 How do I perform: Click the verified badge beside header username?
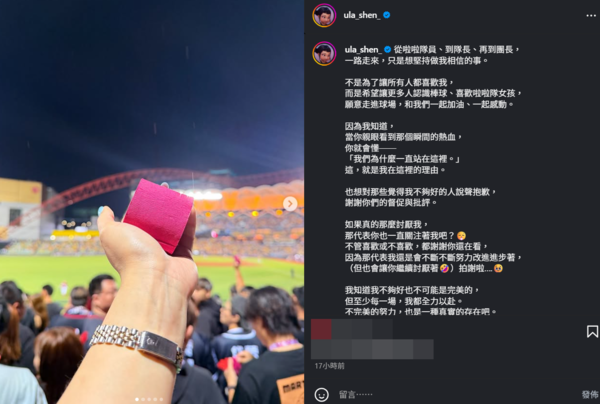(x=386, y=15)
